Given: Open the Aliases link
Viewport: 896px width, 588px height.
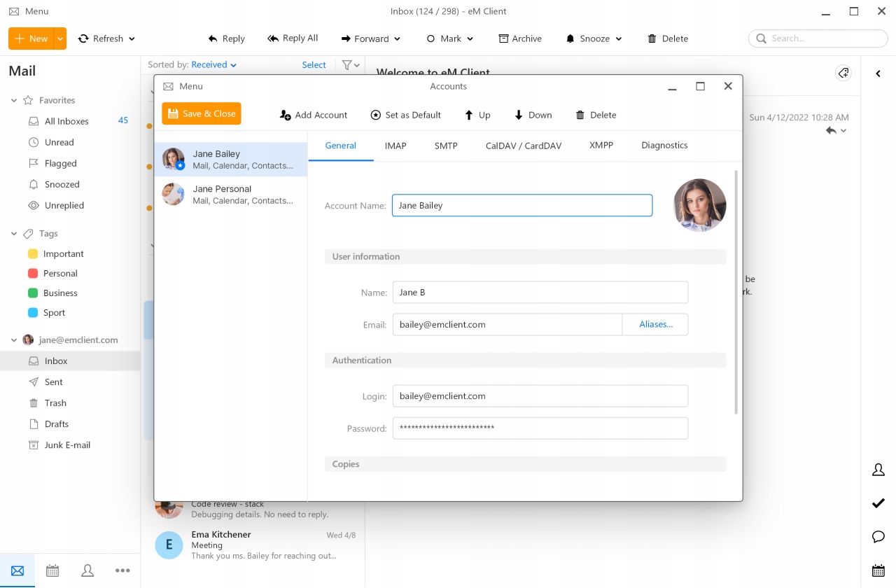Looking at the screenshot, I should pos(655,325).
